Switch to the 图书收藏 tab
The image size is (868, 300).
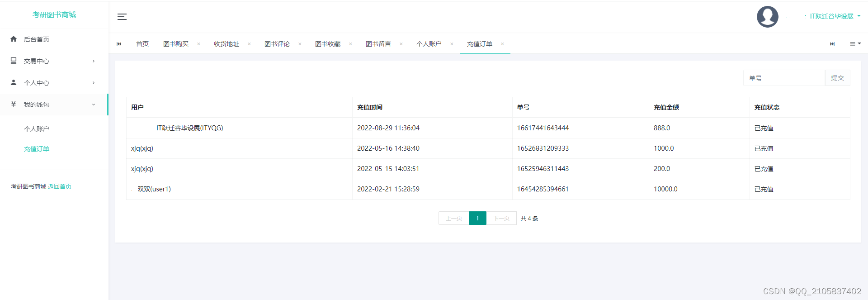(328, 44)
